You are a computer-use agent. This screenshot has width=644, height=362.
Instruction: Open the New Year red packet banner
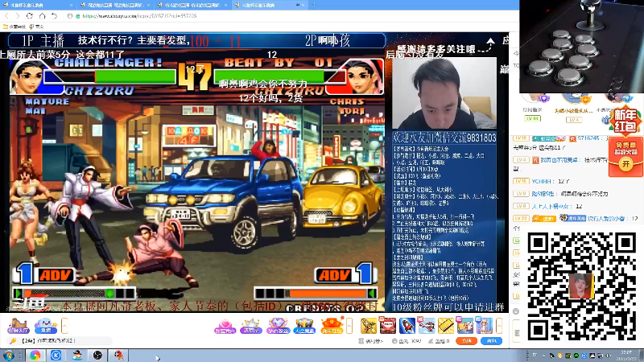[x=625, y=120]
